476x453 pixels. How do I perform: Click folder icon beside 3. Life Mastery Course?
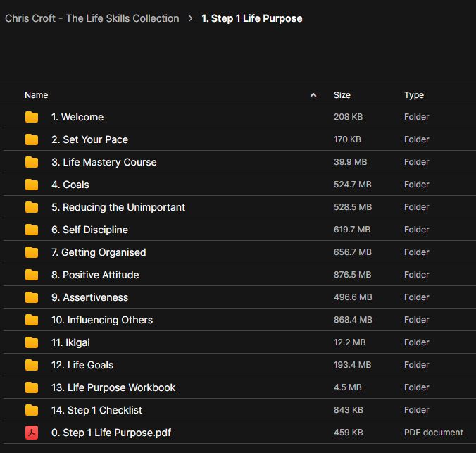(x=32, y=162)
